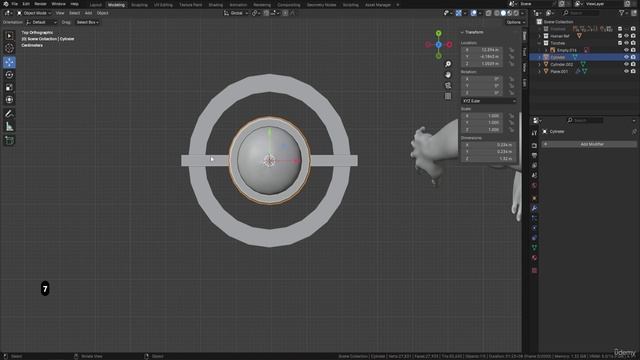Screen dimensions: 640x360
Task: Select the Annotate tool
Action: click(9, 114)
